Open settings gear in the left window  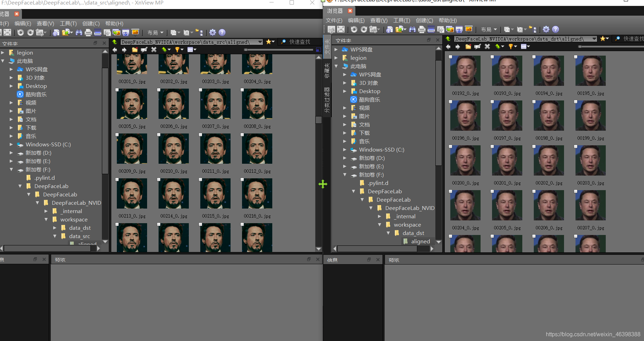pyautogui.click(x=212, y=32)
